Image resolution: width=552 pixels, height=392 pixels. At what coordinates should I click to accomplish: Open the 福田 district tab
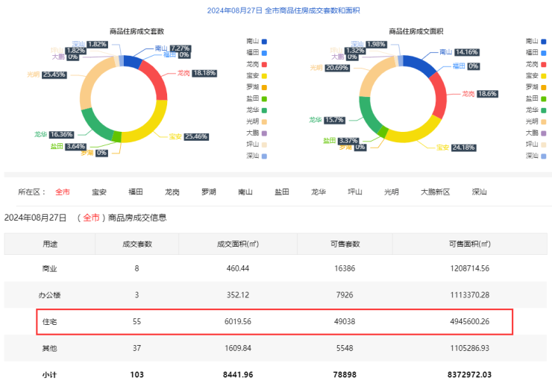coord(136,192)
